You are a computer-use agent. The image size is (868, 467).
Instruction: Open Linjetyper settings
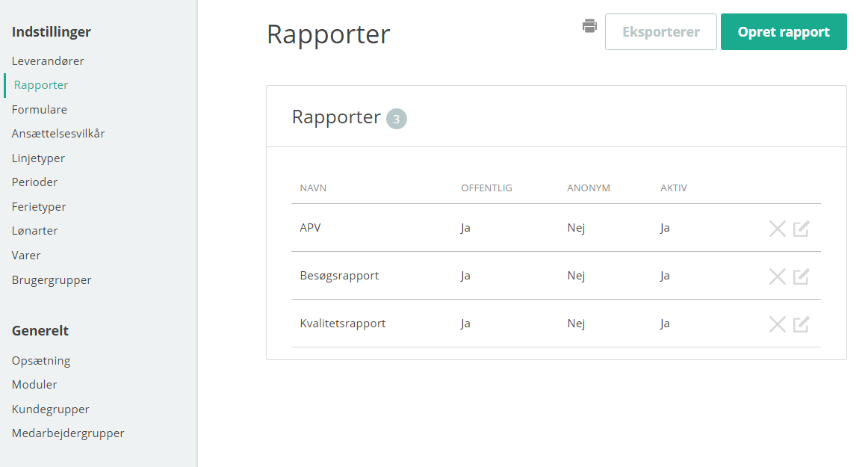(x=38, y=158)
